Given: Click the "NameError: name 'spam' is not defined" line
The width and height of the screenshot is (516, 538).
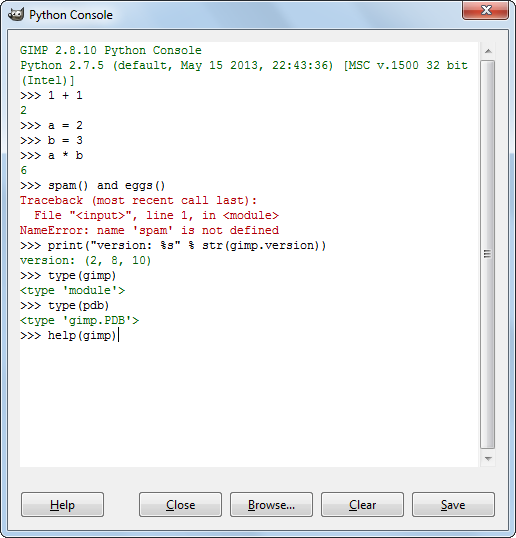Looking at the screenshot, I should click(149, 230).
